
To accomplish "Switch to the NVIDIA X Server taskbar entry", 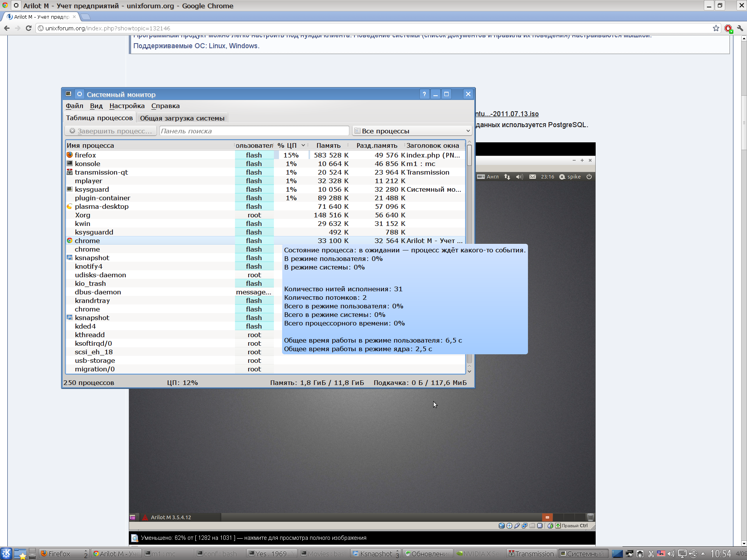I will coord(479,553).
